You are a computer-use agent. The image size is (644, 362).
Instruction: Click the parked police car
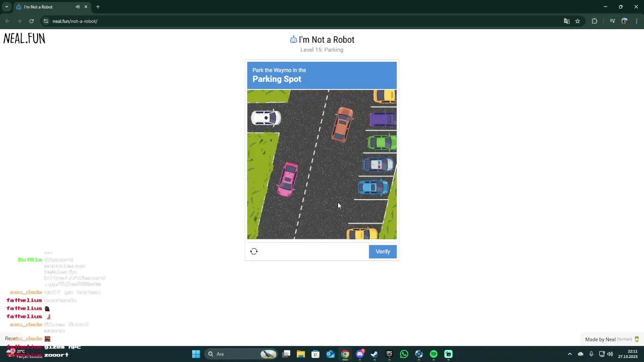378,164
